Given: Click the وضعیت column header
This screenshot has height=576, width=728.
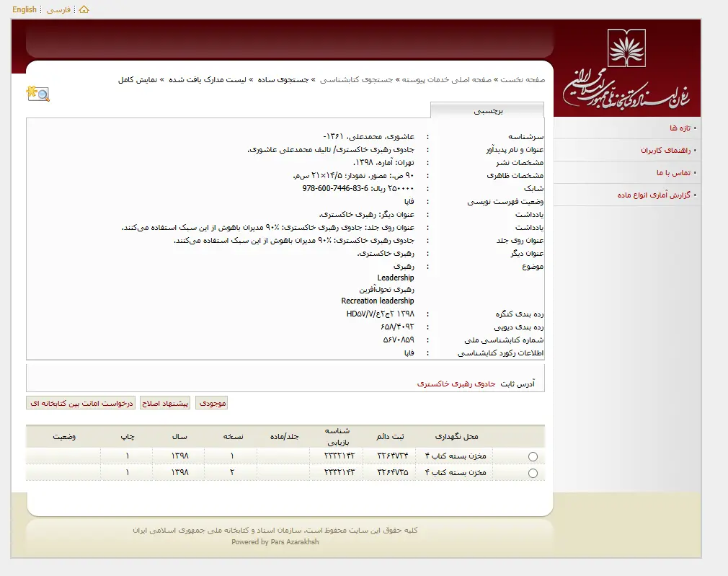Looking at the screenshot, I should click(64, 436).
